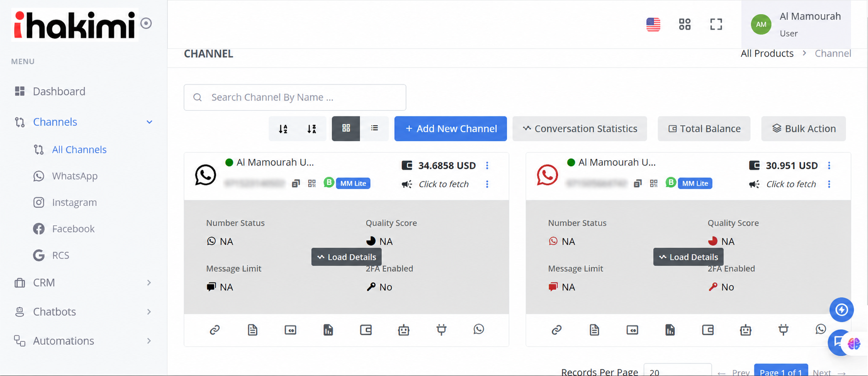
Task: Open WhatsApp channels in sidebar
Action: [75, 176]
